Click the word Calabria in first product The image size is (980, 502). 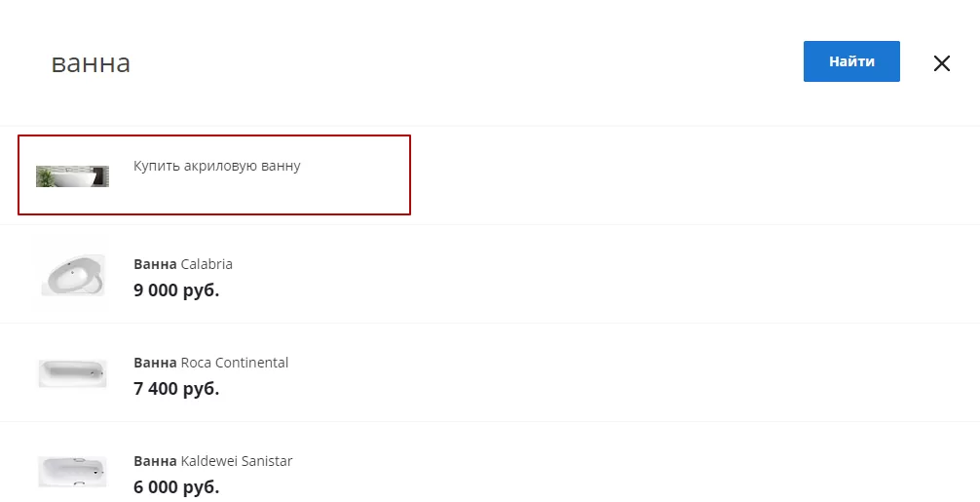pyautogui.click(x=207, y=264)
